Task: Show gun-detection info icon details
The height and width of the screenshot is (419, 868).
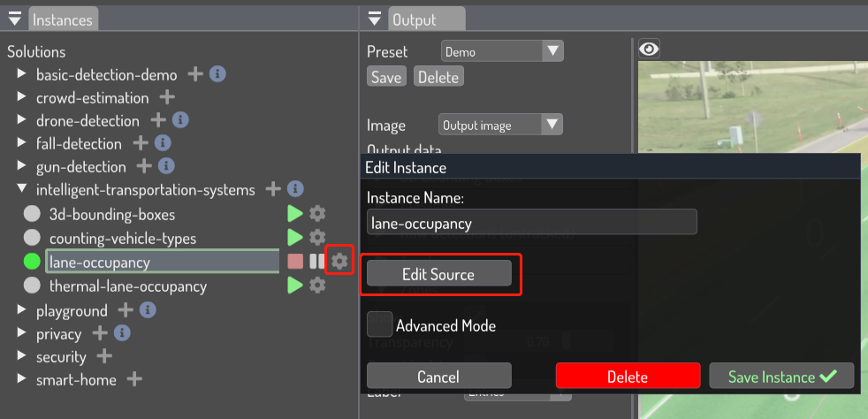Action: pos(166,165)
